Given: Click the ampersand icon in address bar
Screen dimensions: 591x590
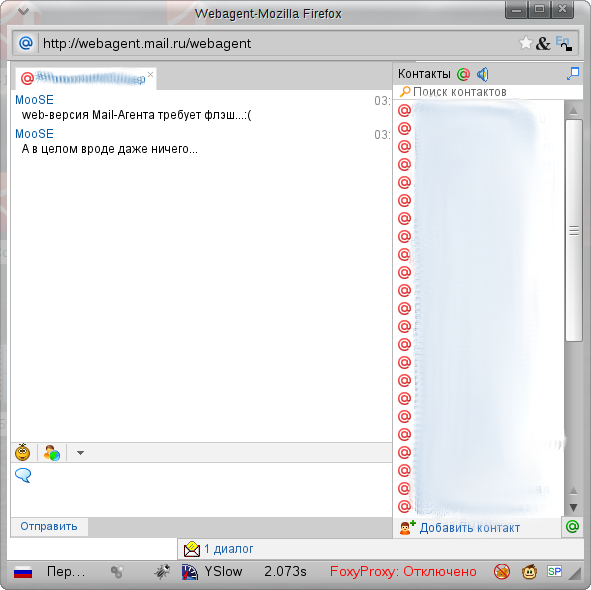Looking at the screenshot, I should (543, 43).
